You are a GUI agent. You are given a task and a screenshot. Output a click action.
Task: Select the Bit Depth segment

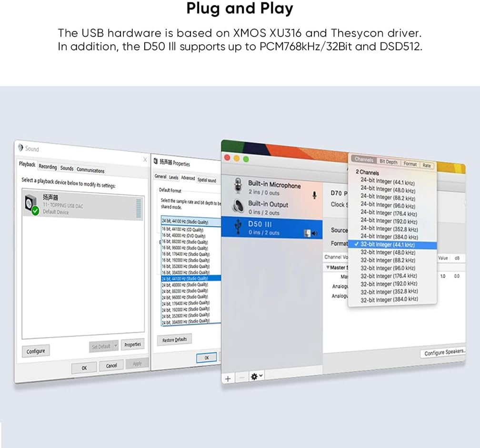(x=389, y=162)
